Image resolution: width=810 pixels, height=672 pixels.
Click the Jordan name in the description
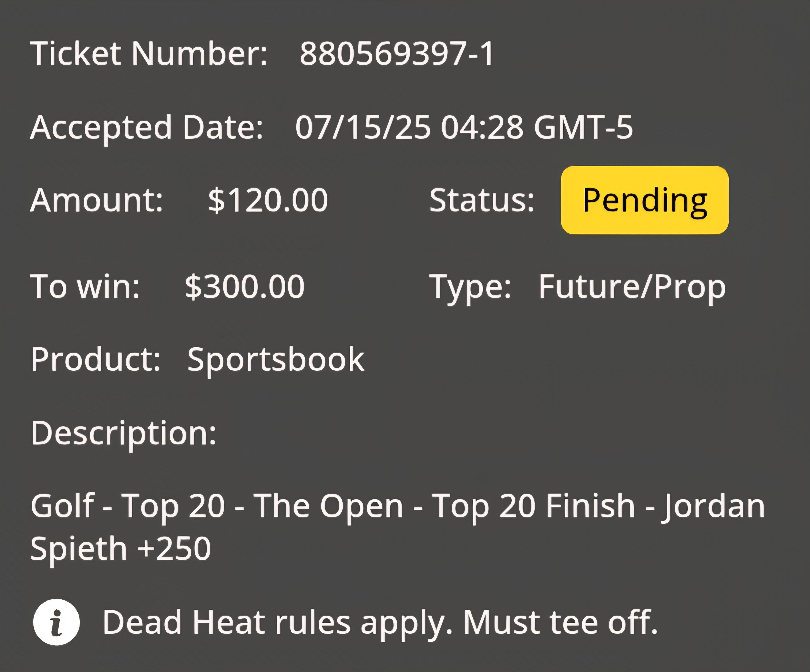click(x=714, y=507)
